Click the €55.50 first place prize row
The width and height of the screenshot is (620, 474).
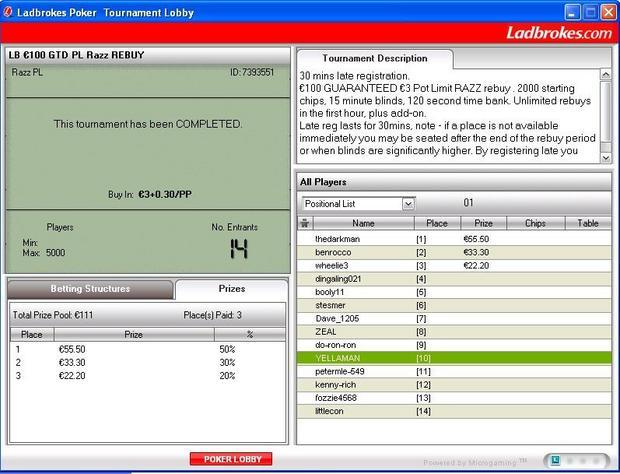click(x=147, y=349)
